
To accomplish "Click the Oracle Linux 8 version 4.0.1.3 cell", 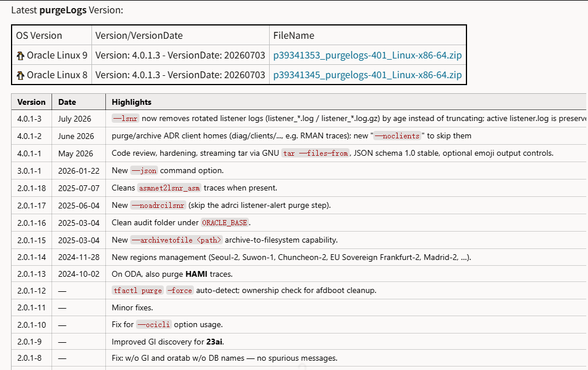I will pyautogui.click(x=180, y=75).
